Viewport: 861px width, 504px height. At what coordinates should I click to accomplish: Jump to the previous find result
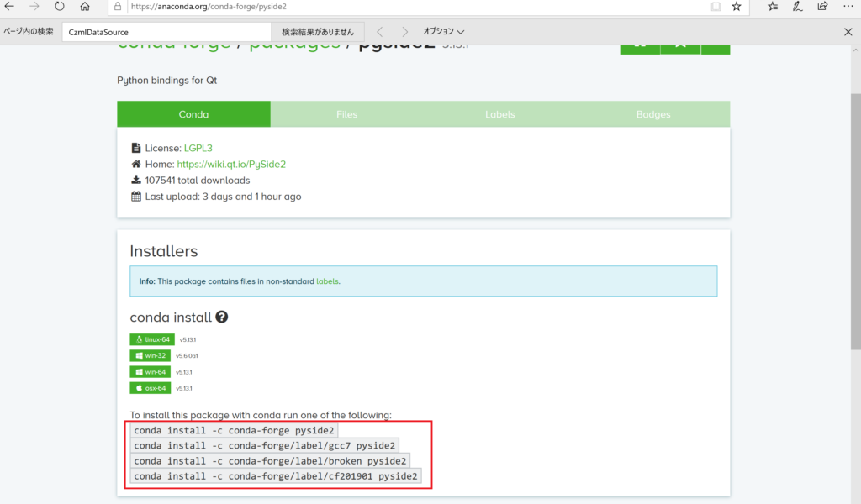click(379, 32)
